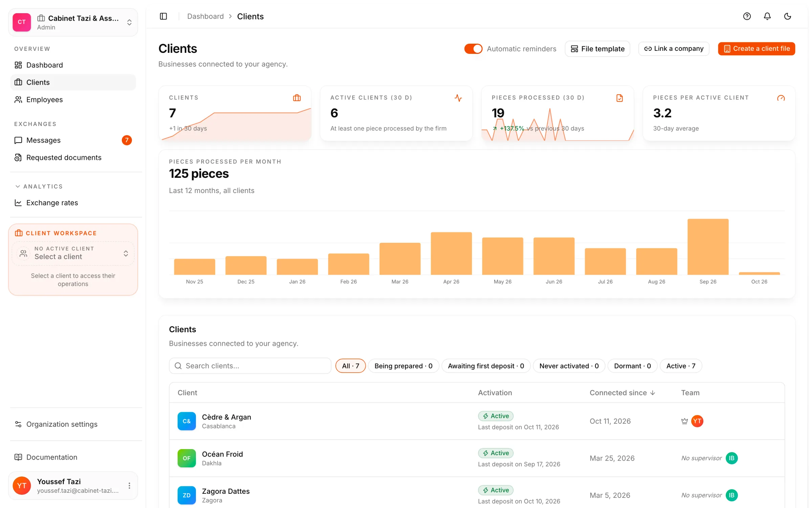This screenshot has width=812, height=508.
Task: Click the Zagora Dattes ZD avatar
Action: [187, 495]
